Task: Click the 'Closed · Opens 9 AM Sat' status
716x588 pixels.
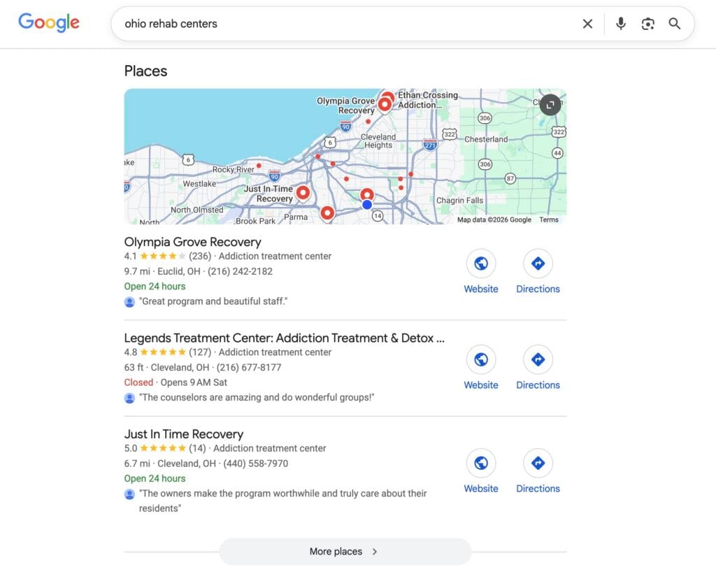Action: click(176, 382)
